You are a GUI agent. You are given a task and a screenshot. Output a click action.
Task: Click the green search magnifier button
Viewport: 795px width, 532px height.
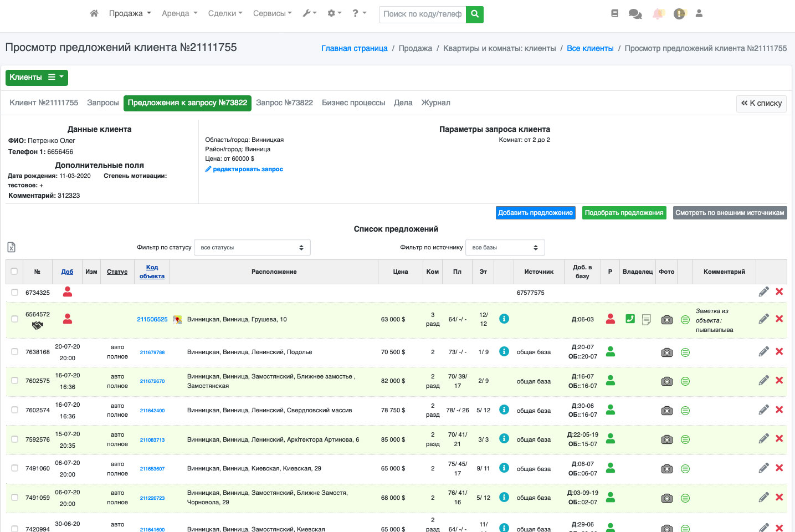point(475,14)
